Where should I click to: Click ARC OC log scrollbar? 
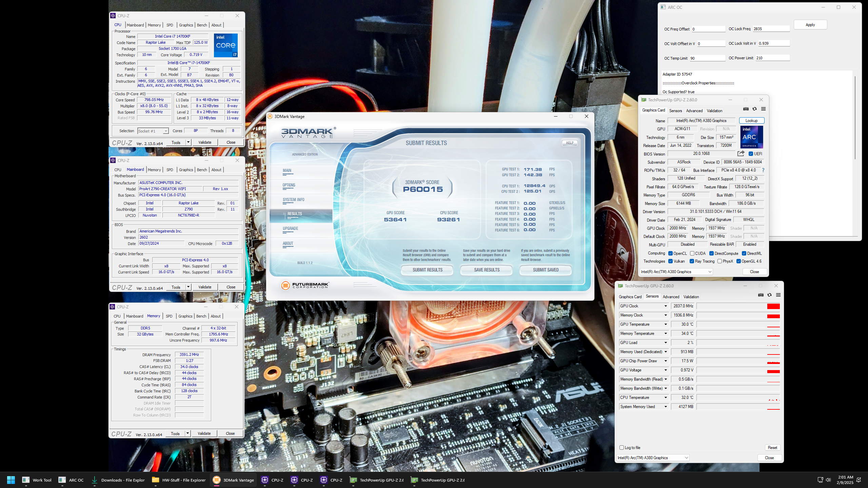[855, 118]
